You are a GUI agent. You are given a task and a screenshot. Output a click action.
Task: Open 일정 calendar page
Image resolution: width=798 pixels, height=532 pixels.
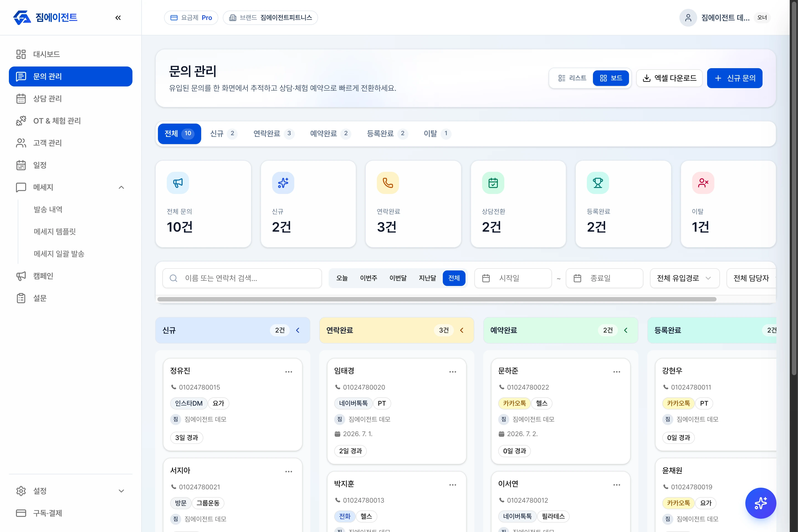(71, 165)
